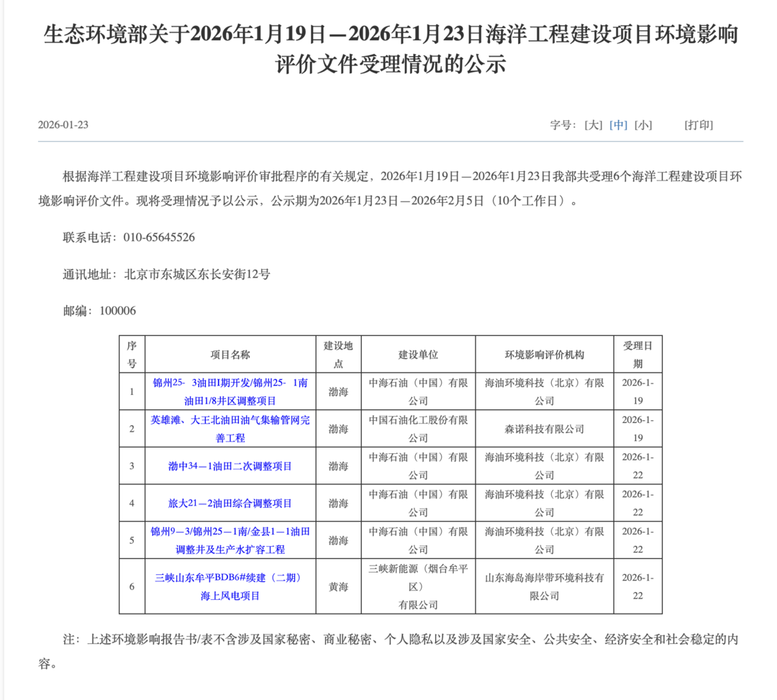Set font size to medium [中]
Image resolution: width=777 pixels, height=700 pixels.
pyautogui.click(x=618, y=125)
